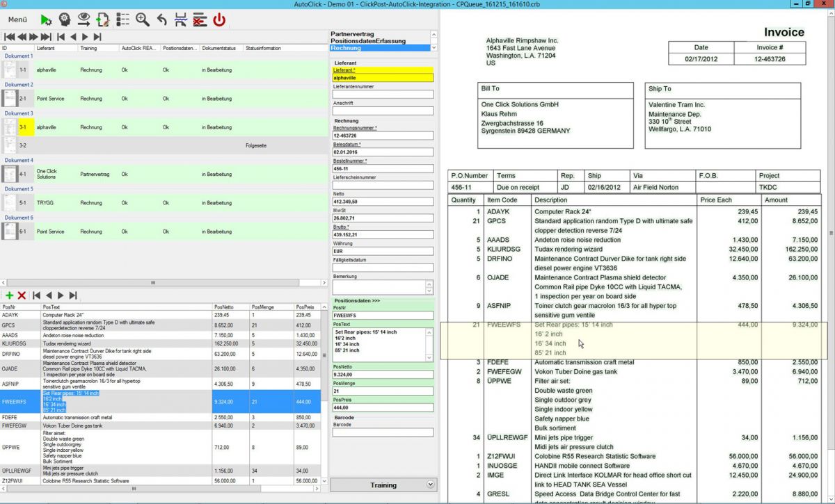
Task: Open the Menü menu
Action: click(x=17, y=19)
